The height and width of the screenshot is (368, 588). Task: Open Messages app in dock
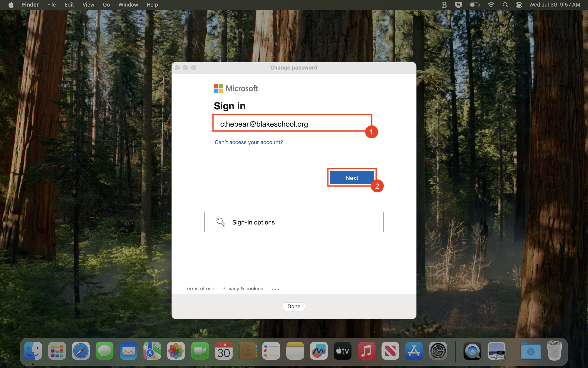click(x=105, y=351)
